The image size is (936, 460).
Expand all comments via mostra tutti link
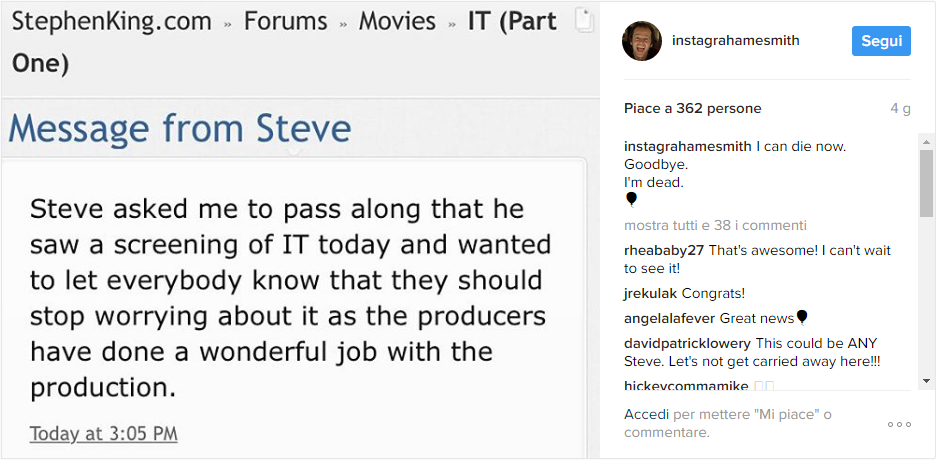(x=715, y=226)
